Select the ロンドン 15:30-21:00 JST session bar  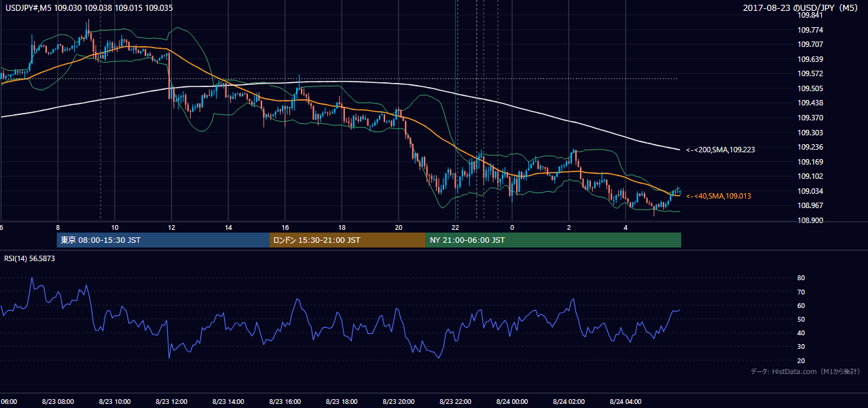coord(348,240)
